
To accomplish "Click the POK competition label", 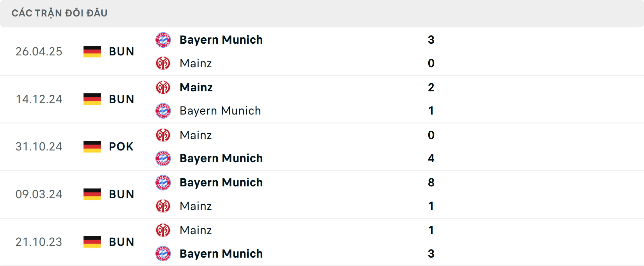I will pos(121,146).
